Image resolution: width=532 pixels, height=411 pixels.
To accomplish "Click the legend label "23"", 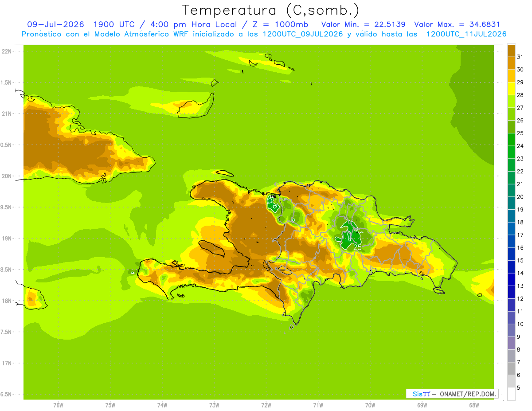I will [x=520, y=158].
